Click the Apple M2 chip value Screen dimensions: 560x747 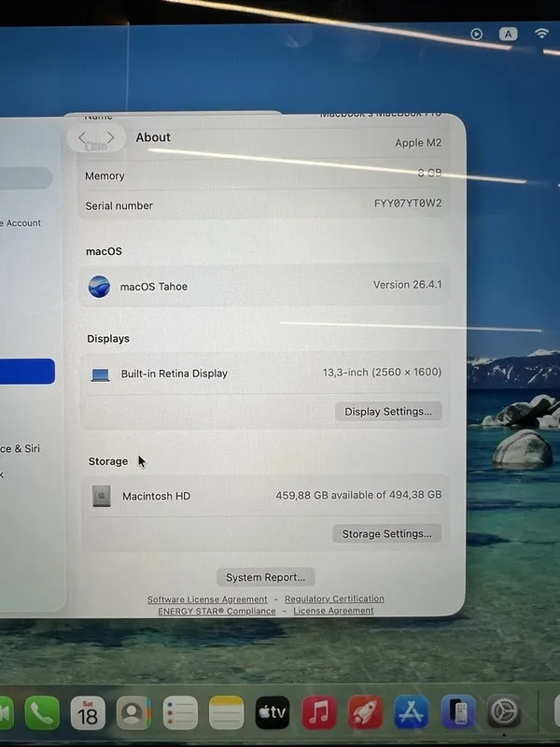[x=418, y=143]
